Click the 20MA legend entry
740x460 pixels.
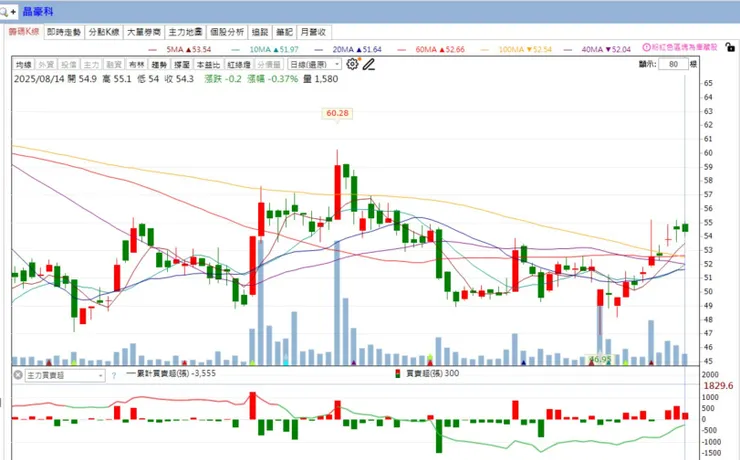coord(348,49)
